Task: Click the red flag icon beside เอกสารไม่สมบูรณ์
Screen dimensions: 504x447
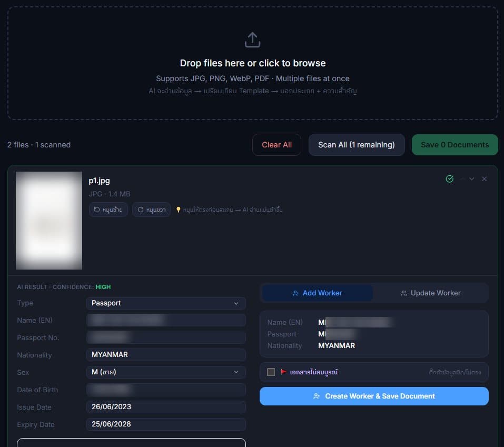Action: point(283,372)
